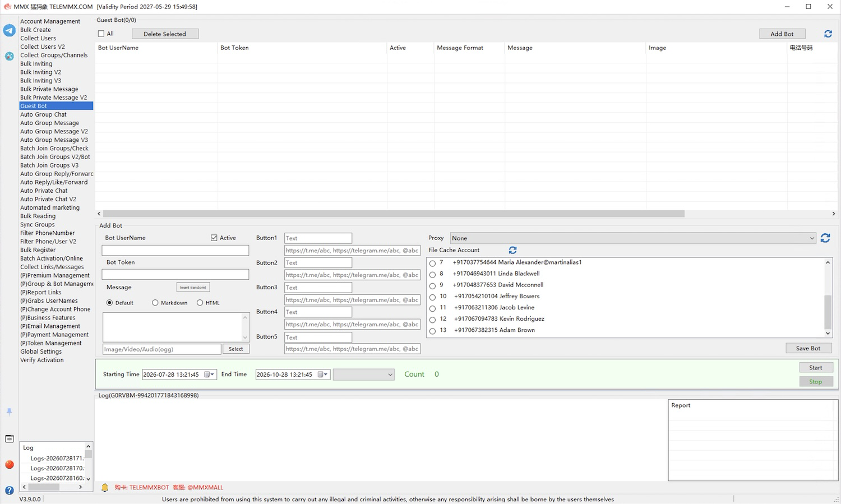This screenshot has width=841, height=504.
Task: Open the console window icon in left strip
Action: [x=9, y=438]
